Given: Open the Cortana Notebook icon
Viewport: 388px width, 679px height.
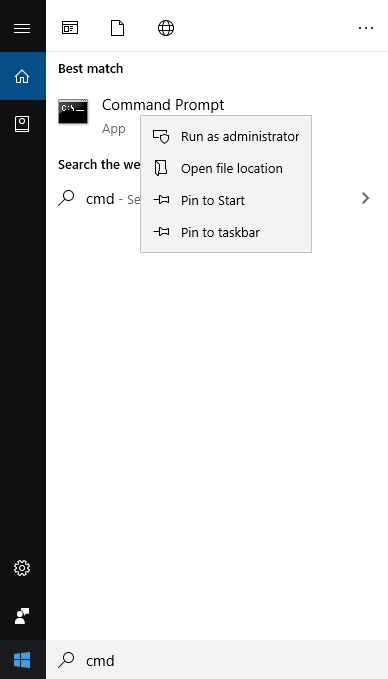Looking at the screenshot, I should [22, 124].
